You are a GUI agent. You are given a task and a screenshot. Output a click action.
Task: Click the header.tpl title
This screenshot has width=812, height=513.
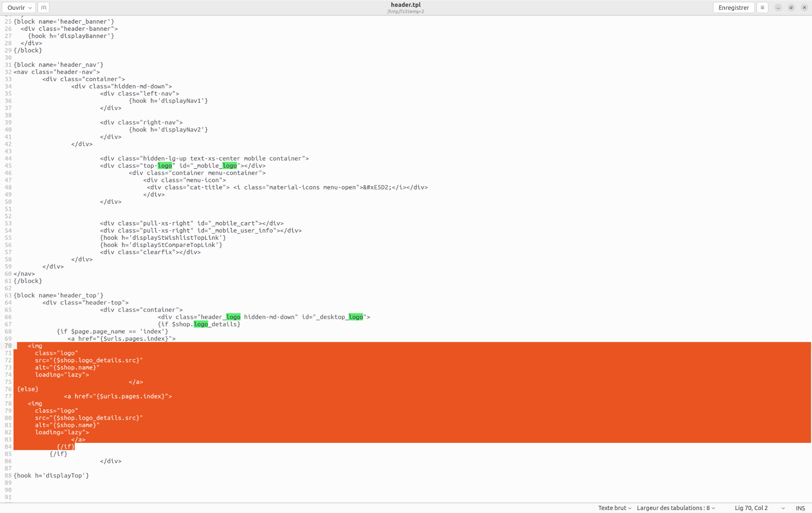pyautogui.click(x=406, y=5)
